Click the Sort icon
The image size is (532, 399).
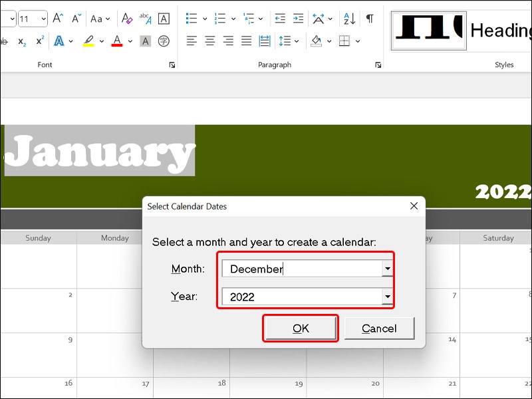[x=350, y=19]
